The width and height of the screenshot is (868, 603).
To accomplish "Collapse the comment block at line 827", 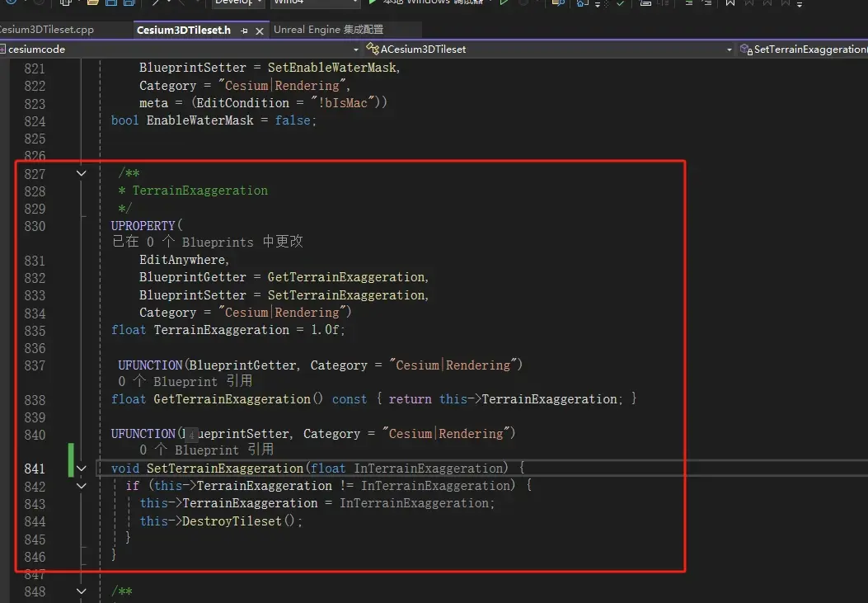I will [82, 173].
